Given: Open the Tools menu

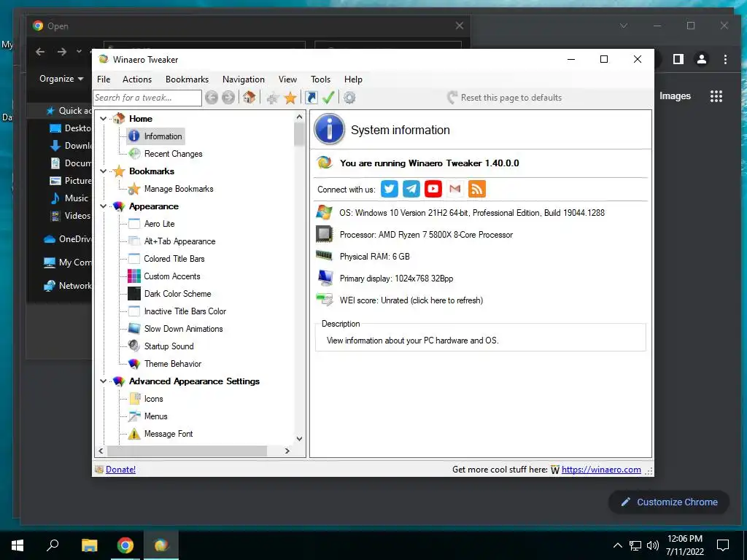Looking at the screenshot, I should [x=321, y=79].
